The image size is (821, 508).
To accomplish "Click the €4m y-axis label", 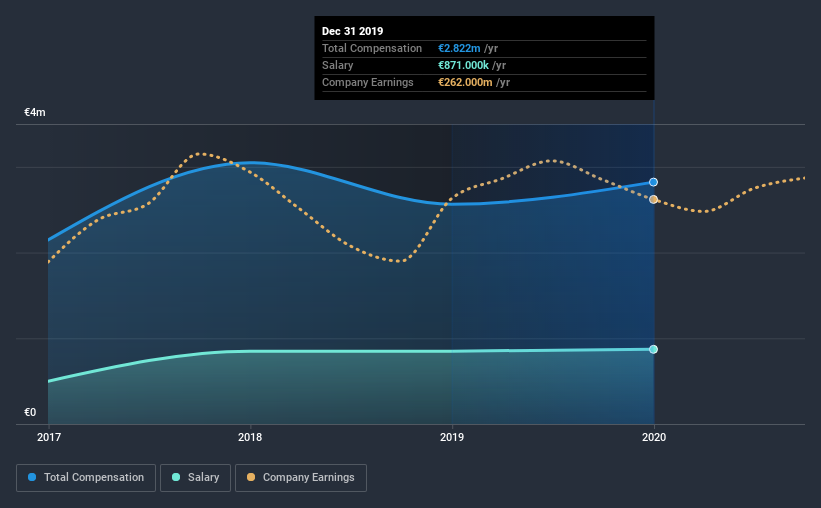I will (x=35, y=113).
